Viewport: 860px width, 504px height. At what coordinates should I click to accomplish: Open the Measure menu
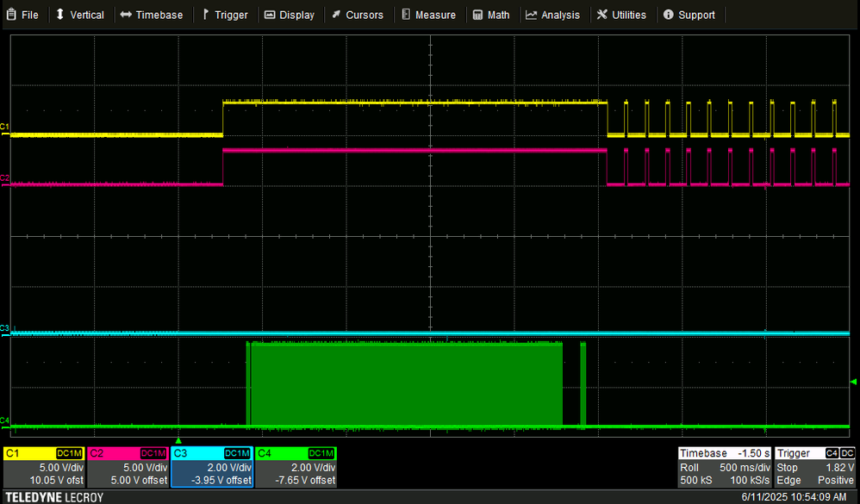(x=429, y=15)
